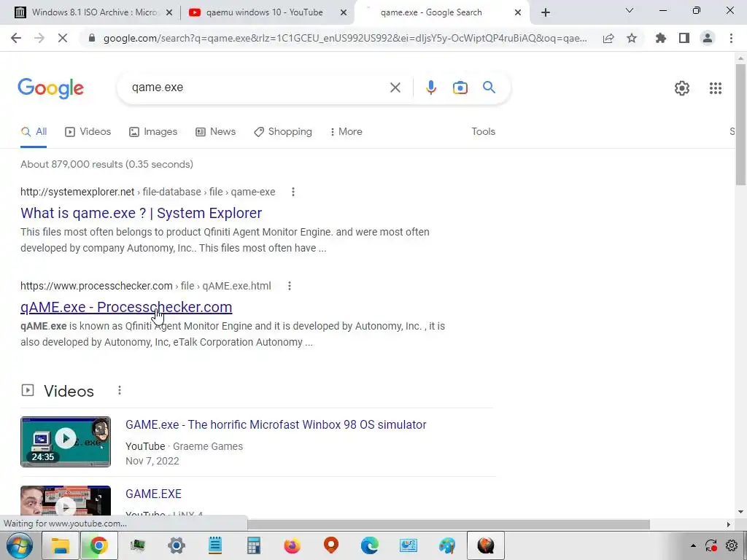
Task: Clear the search box with the X icon
Action: [395, 87]
